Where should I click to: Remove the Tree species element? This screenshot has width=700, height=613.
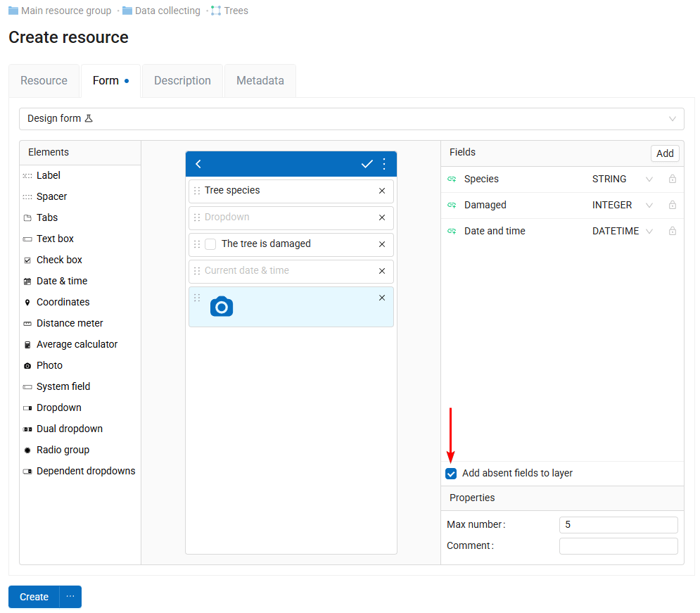[382, 191]
